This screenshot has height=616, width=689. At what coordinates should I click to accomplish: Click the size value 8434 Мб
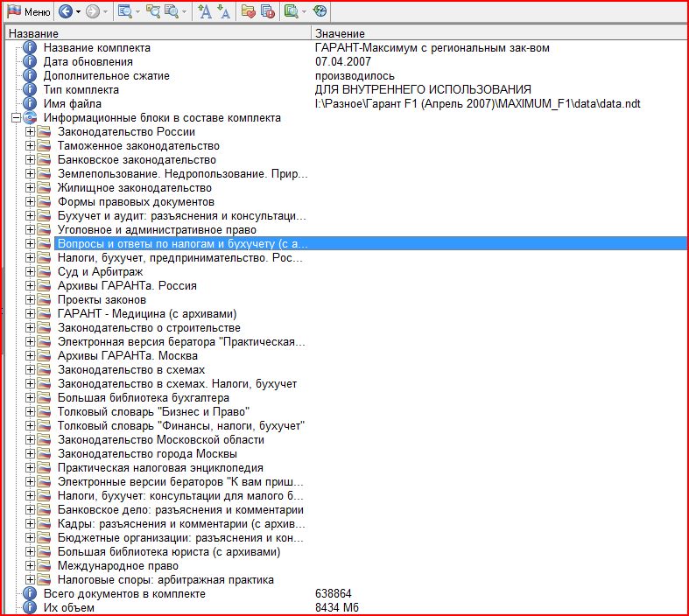tap(336, 607)
